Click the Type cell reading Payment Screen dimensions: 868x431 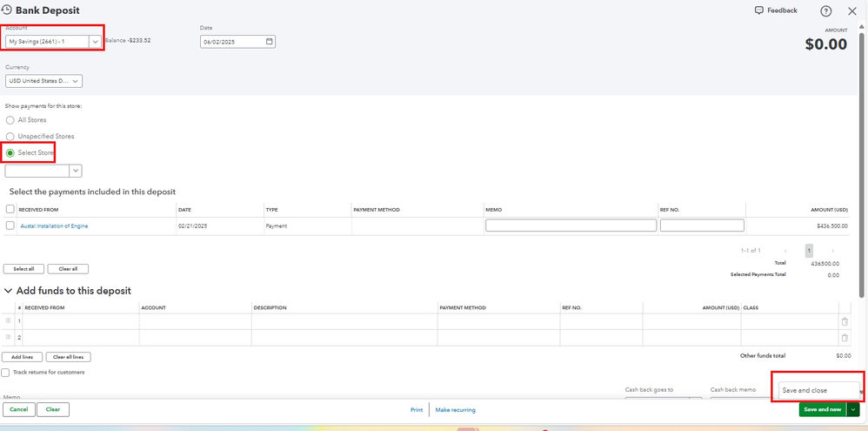pos(277,226)
